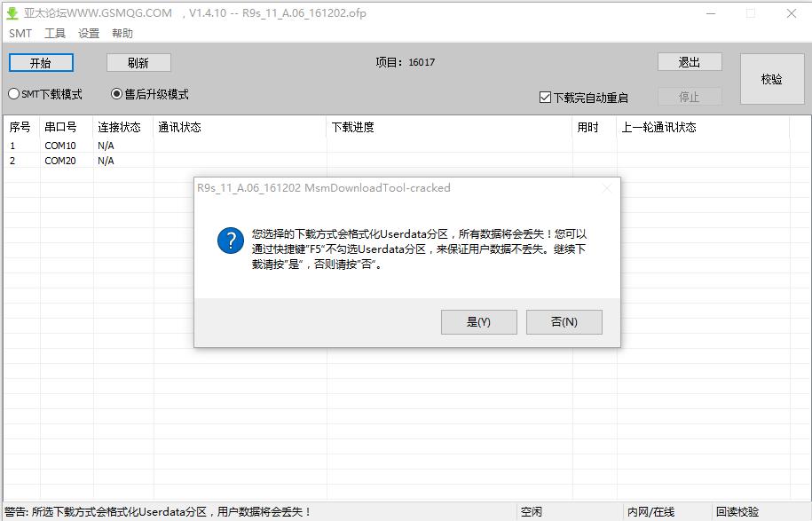This screenshot has width=812, height=521.
Task: Close the MsmDownloadTool warning dialog
Action: 606,188
